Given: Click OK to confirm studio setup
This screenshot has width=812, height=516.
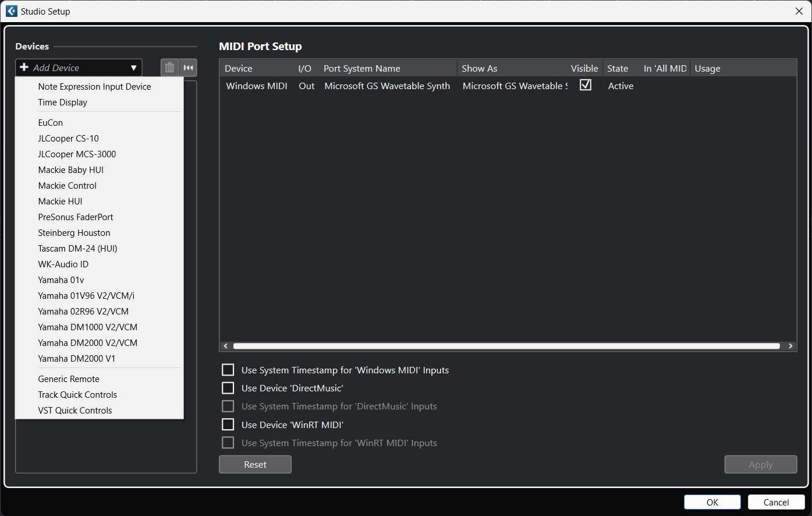Looking at the screenshot, I should (712, 501).
